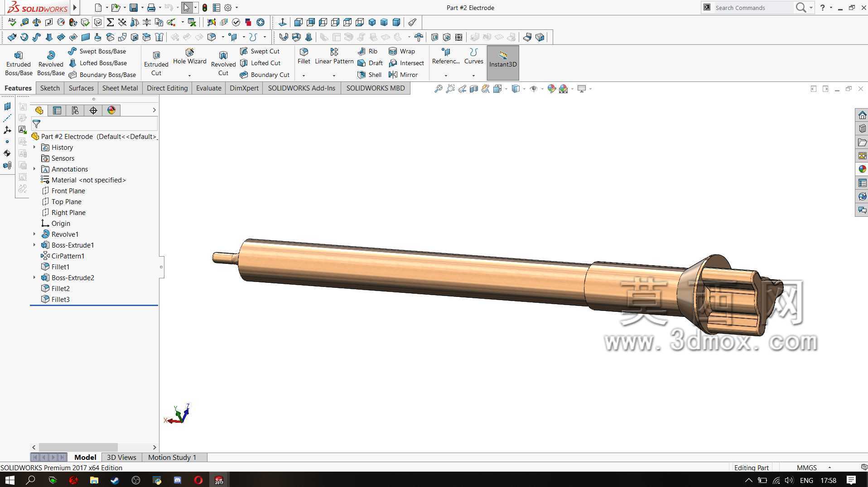The width and height of the screenshot is (868, 487).
Task: Run the Abc spelling checker tool
Action: coord(12,22)
